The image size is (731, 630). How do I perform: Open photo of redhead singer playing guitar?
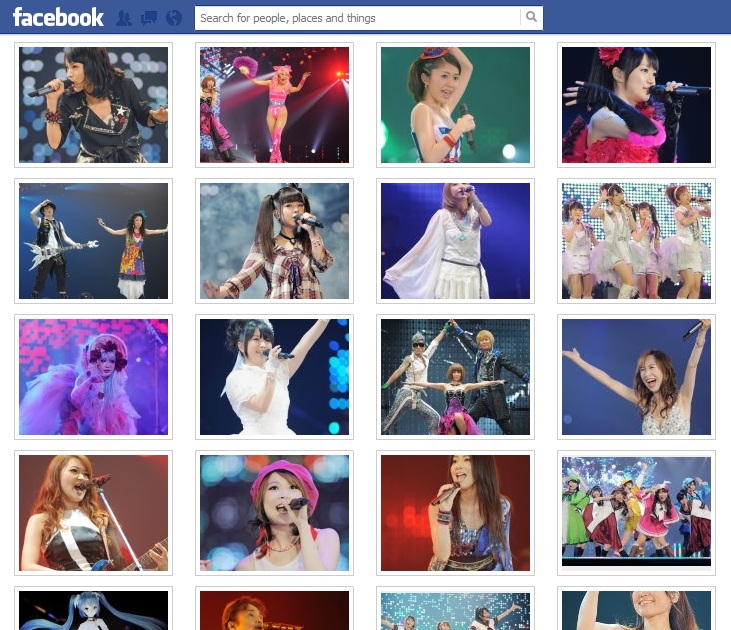pos(93,513)
